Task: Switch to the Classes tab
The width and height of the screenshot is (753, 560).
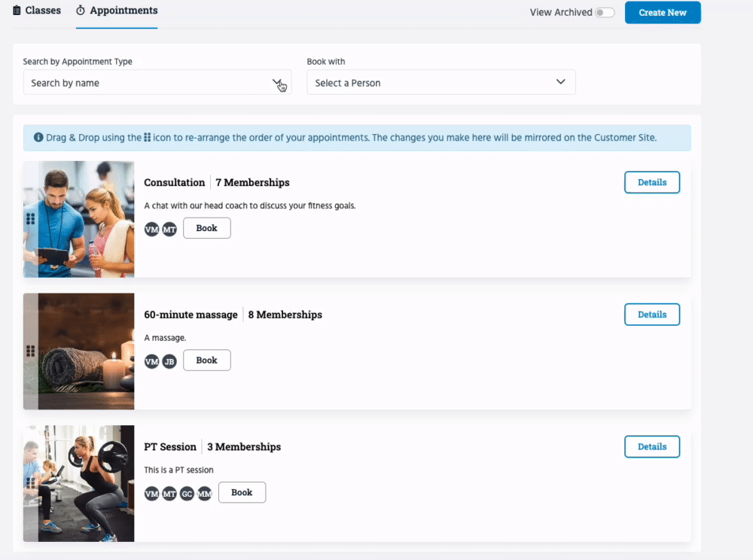Action: tap(37, 11)
